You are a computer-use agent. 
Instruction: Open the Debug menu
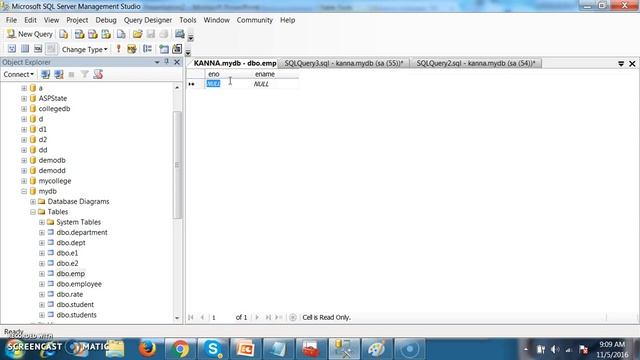[x=106, y=20]
